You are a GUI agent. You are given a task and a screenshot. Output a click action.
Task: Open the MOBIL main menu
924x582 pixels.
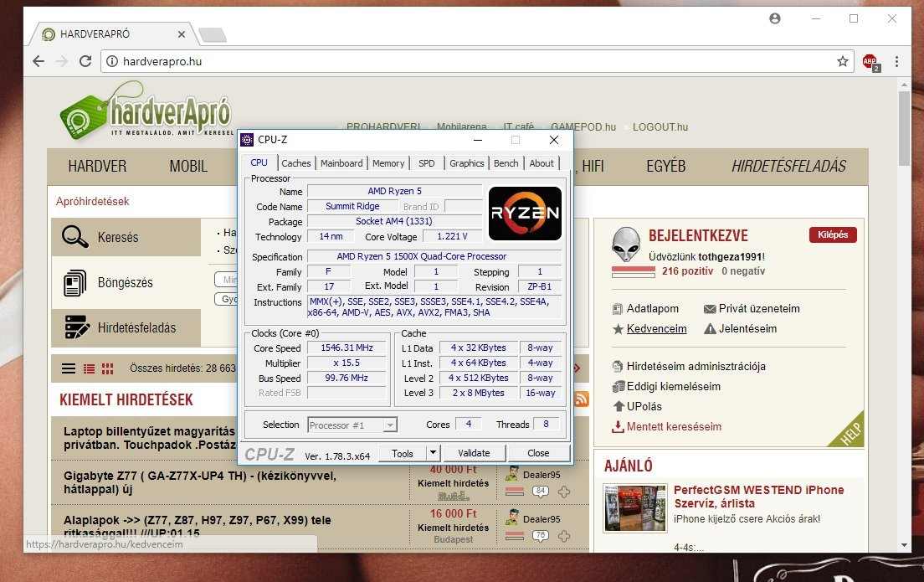point(188,167)
